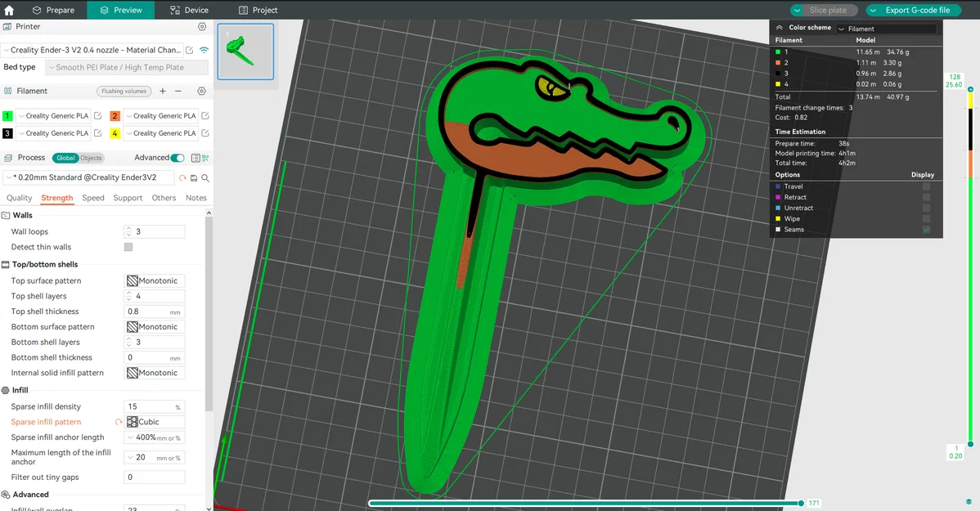Add a filament with the plus icon
The height and width of the screenshot is (511, 980).
(x=163, y=92)
